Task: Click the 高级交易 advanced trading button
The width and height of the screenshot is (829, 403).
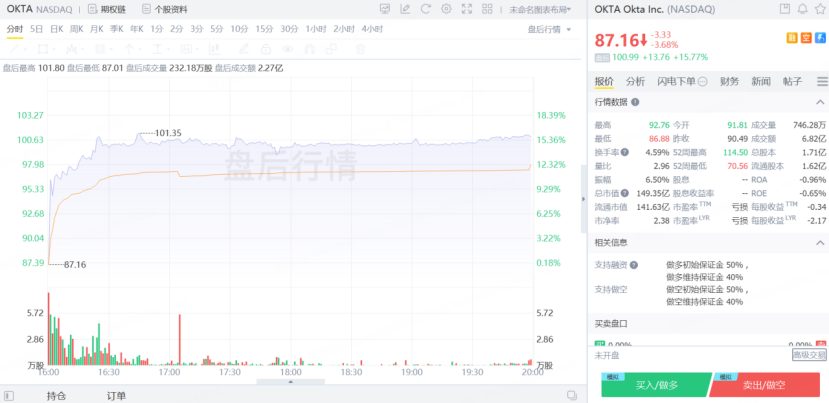Action: coord(809,355)
